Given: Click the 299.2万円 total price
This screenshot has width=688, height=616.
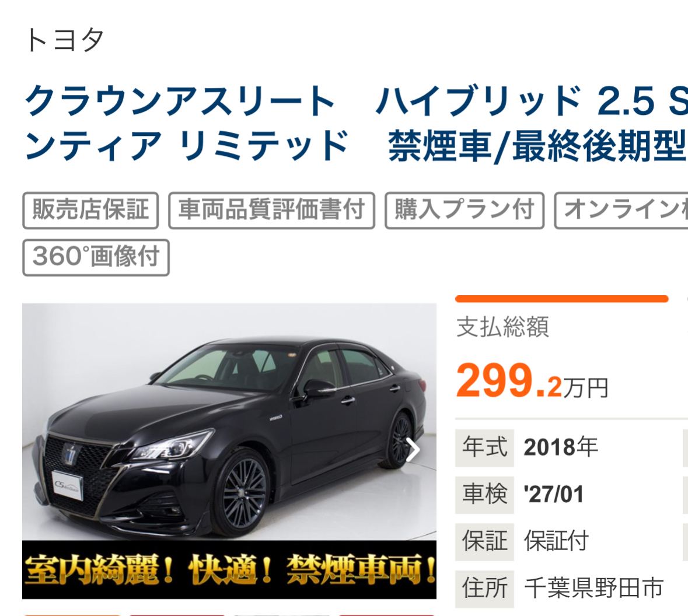Looking at the screenshot, I should tap(532, 381).
